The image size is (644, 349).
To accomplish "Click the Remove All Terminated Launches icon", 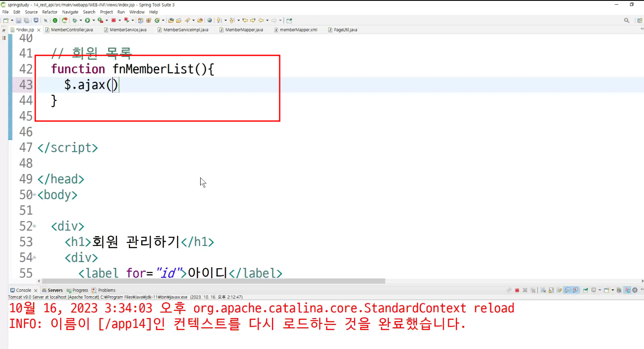I will click(x=533, y=290).
